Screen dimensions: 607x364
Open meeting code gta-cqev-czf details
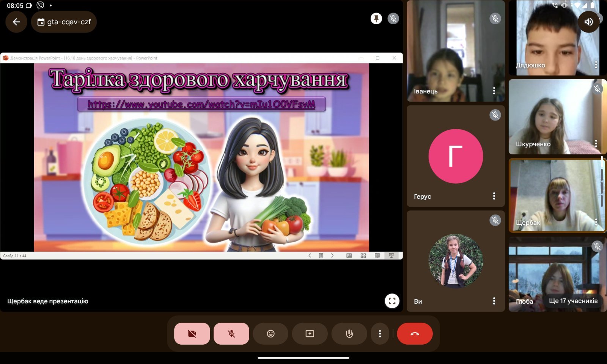click(64, 22)
